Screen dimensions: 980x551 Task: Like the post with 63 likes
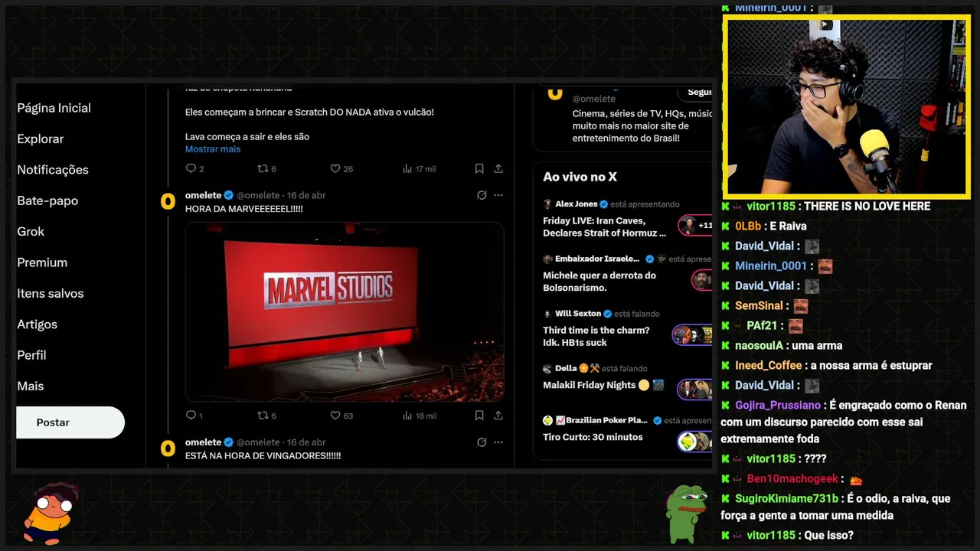(x=341, y=416)
